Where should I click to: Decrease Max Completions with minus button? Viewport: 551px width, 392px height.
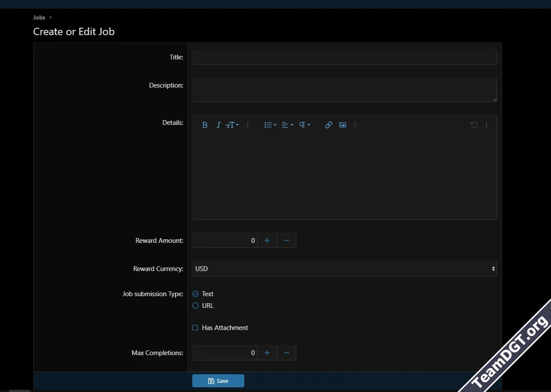pyautogui.click(x=286, y=353)
